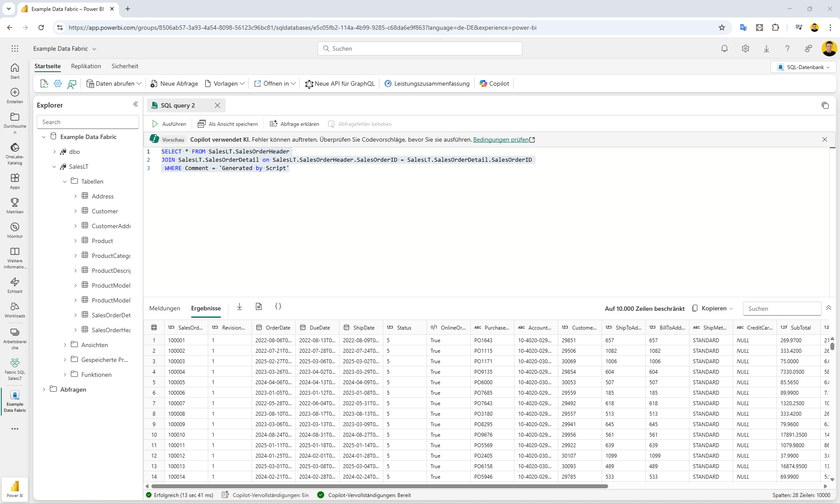The height and width of the screenshot is (504, 840).
Task: Click the download icon in header
Action: click(x=766, y=49)
